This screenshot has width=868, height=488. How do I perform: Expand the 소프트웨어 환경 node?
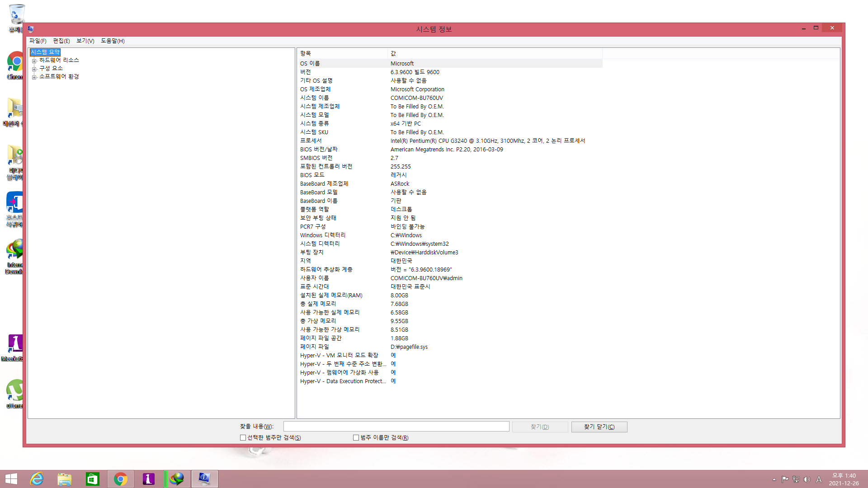pos(34,77)
